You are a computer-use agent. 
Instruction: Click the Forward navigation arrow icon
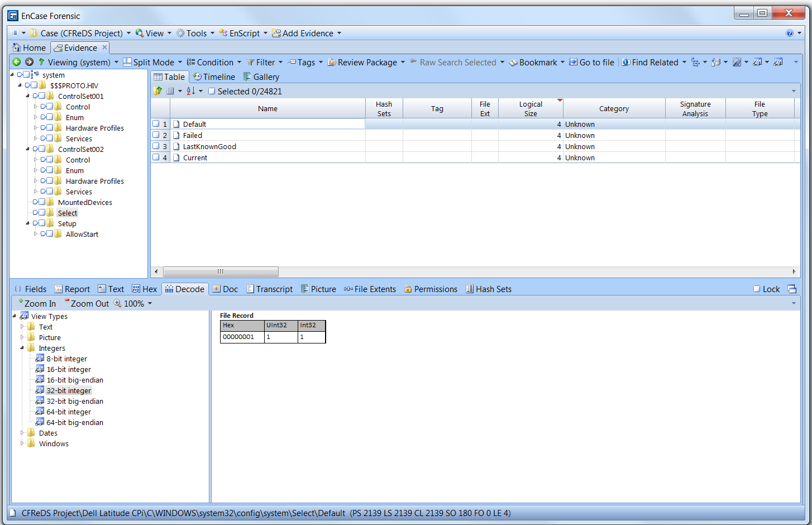[29, 62]
